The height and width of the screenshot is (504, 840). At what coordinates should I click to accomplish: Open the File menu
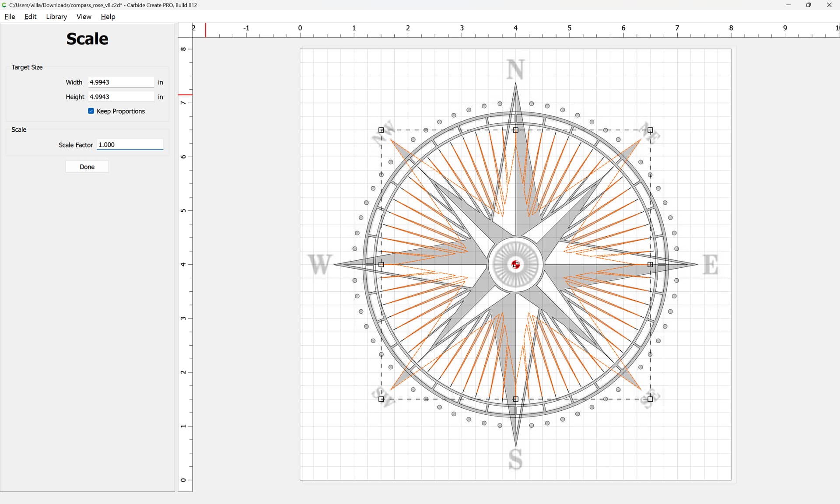click(10, 17)
